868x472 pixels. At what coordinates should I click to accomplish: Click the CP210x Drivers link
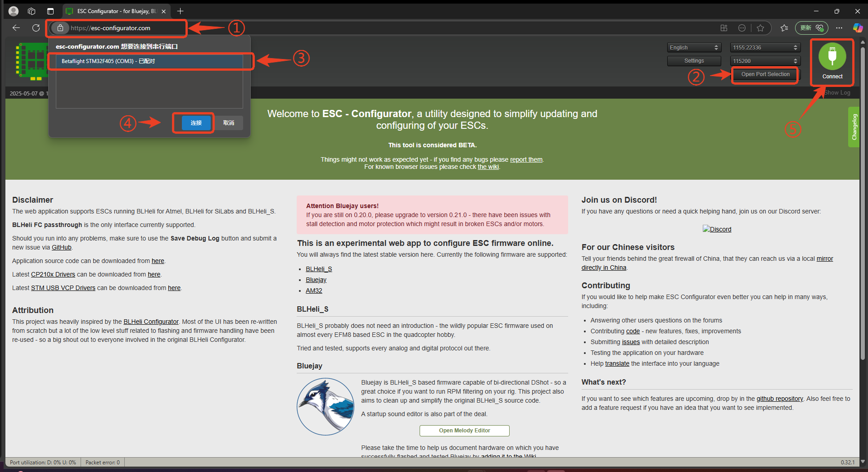point(53,274)
